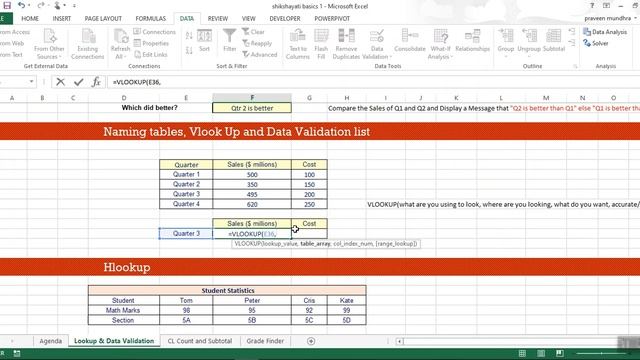
Task: Open the FORMULAS ribbon tab
Action: pyautogui.click(x=151, y=18)
